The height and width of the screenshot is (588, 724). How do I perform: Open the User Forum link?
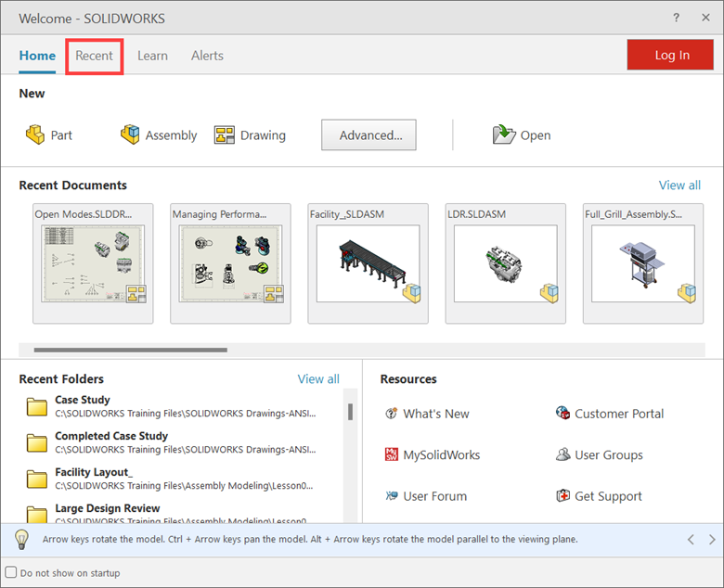(x=435, y=496)
